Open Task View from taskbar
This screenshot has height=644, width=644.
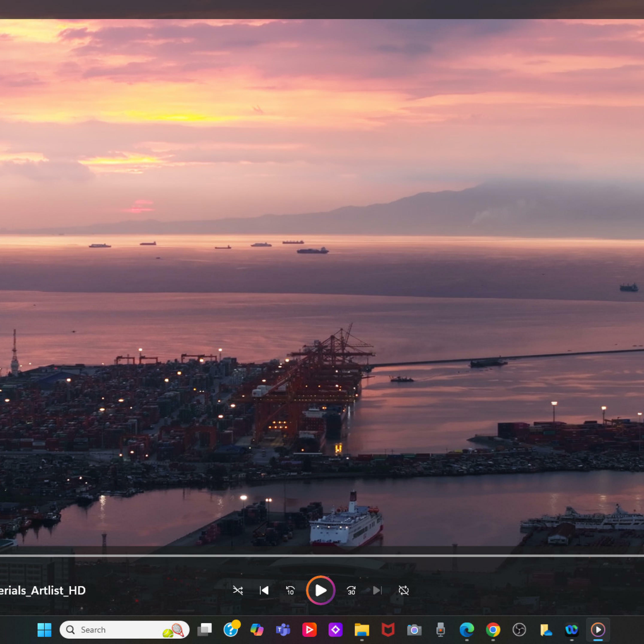pyautogui.click(x=204, y=630)
